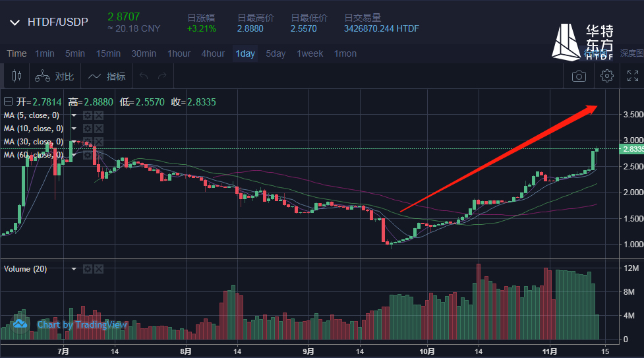Viewport: 644px width, 358px height.
Task: Take a chart snapshot with camera icon
Action: tap(579, 76)
